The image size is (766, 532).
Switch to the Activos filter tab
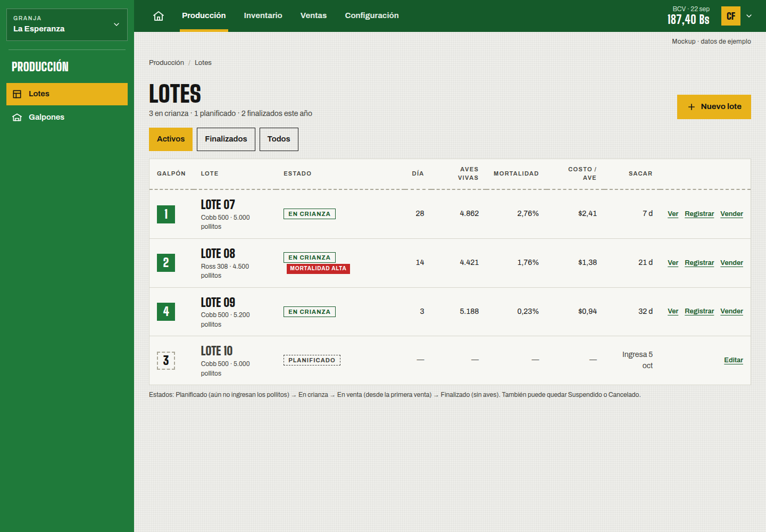click(171, 139)
